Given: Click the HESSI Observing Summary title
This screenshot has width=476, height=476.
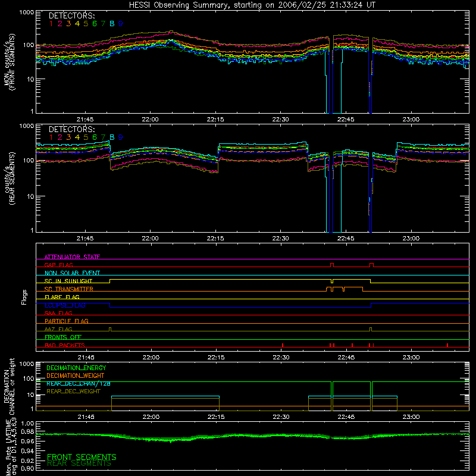Looking at the screenshot, I should point(252,5).
